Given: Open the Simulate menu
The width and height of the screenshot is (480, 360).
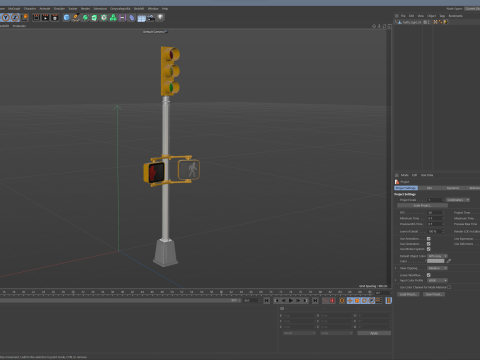Looking at the screenshot, I should click(59, 8).
